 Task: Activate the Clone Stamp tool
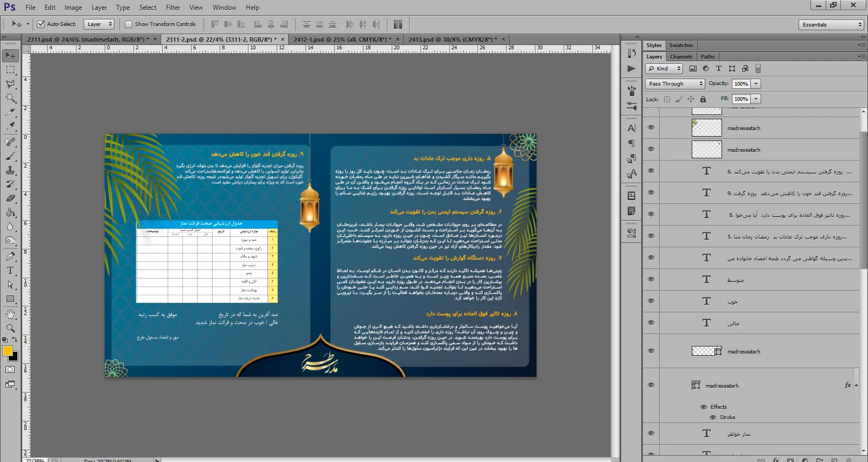point(10,170)
